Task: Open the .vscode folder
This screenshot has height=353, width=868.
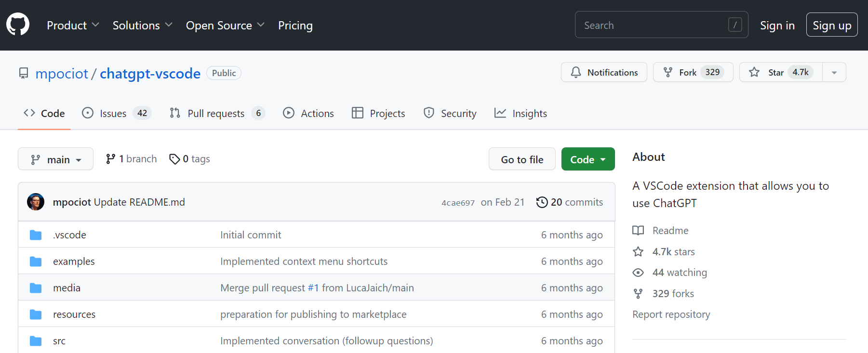Action: click(x=70, y=235)
